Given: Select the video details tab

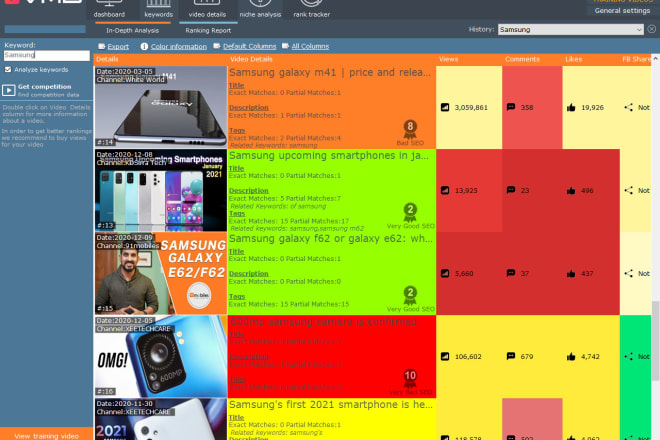Looking at the screenshot, I should pos(208,9).
